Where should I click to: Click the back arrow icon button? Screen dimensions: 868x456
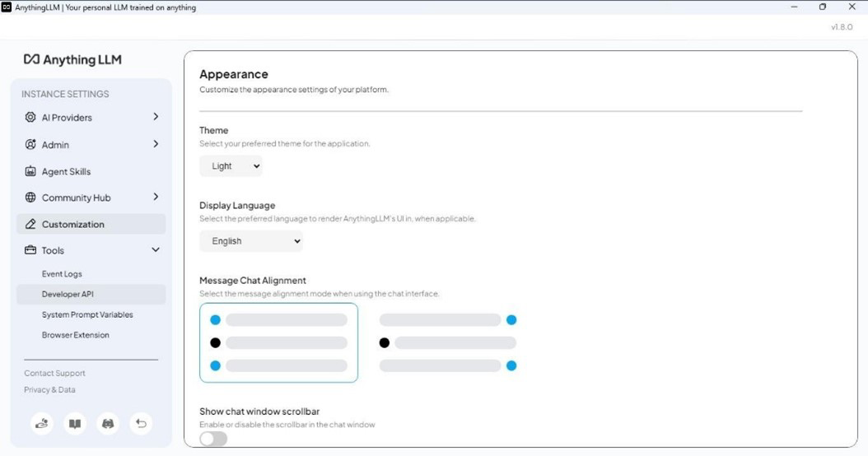click(141, 424)
